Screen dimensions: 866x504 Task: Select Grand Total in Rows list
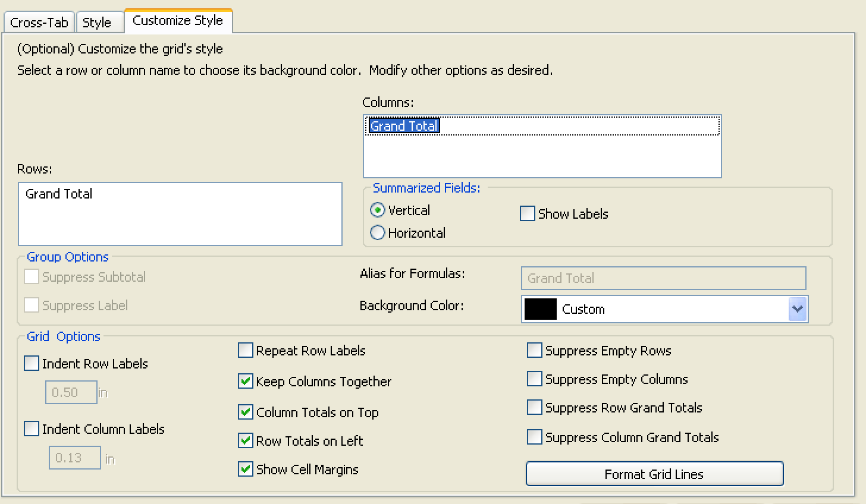[x=59, y=194]
